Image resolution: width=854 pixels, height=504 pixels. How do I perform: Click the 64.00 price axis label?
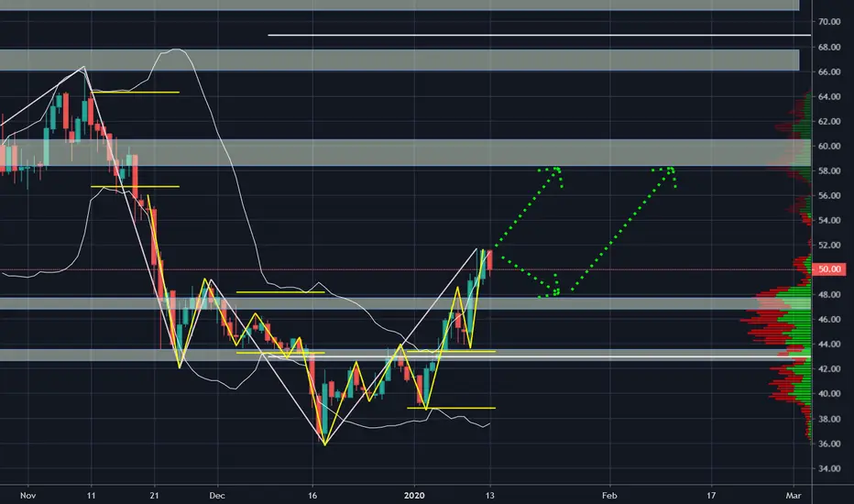click(x=829, y=97)
